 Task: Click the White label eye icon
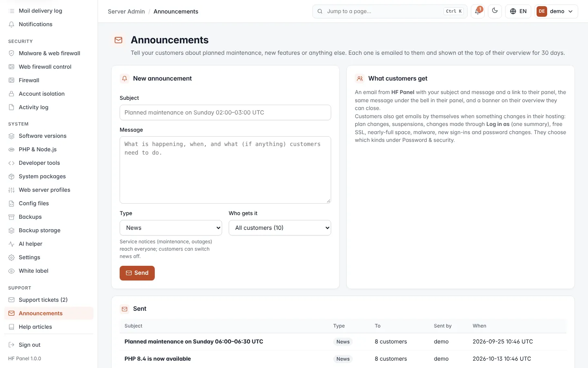[x=11, y=271]
